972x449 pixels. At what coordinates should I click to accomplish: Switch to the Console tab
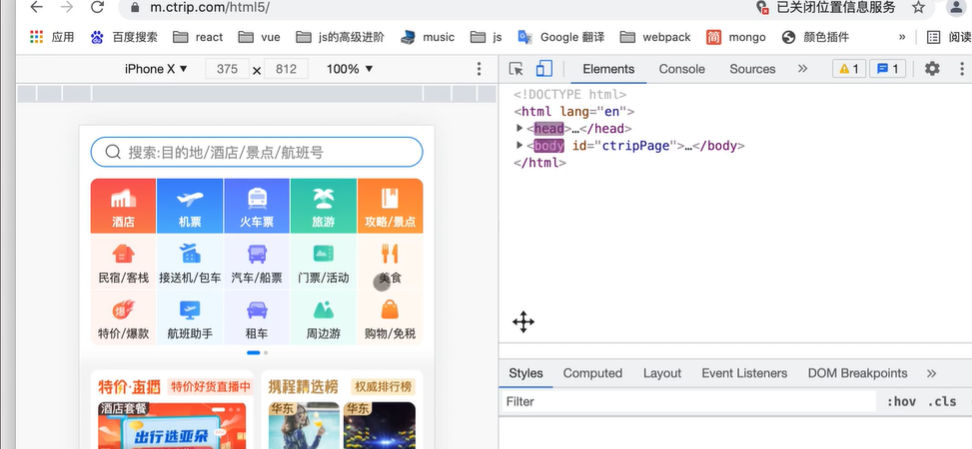682,69
